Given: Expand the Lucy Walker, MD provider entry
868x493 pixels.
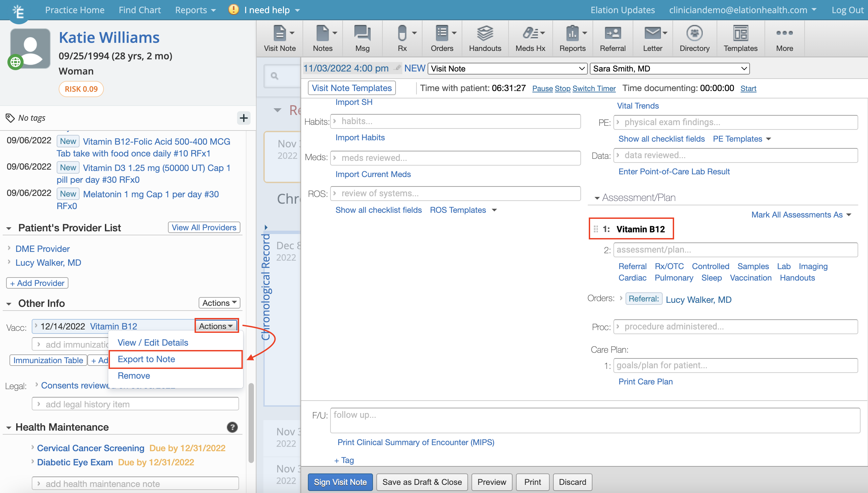Looking at the screenshot, I should point(9,262).
